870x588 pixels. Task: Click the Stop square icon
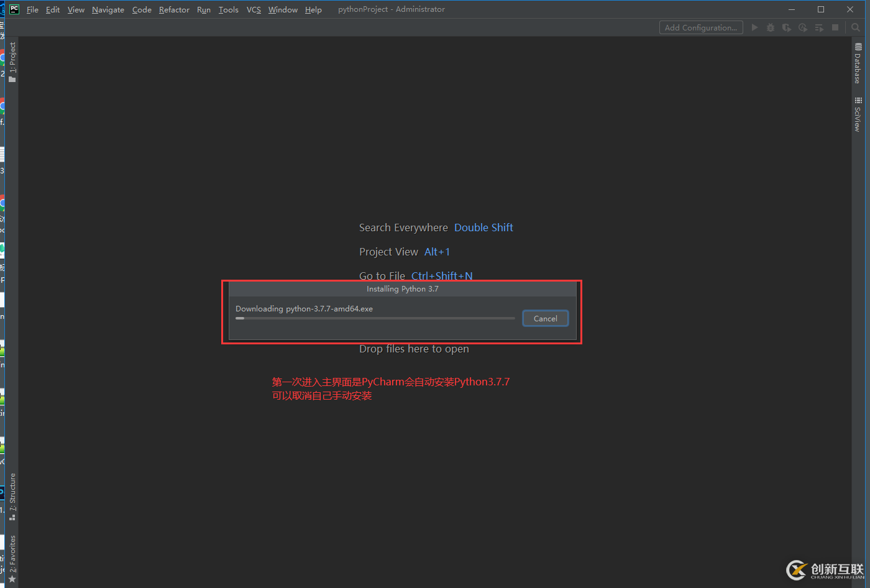point(835,27)
